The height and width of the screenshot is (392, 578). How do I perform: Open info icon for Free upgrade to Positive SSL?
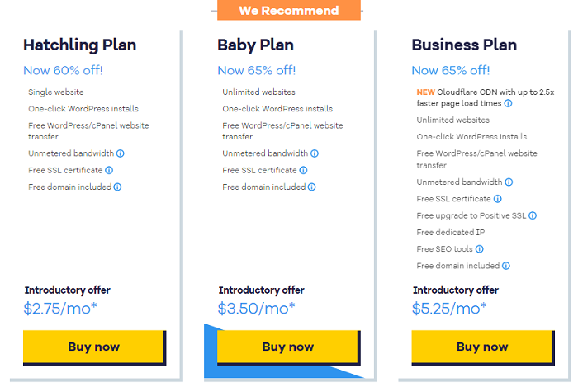coord(533,215)
